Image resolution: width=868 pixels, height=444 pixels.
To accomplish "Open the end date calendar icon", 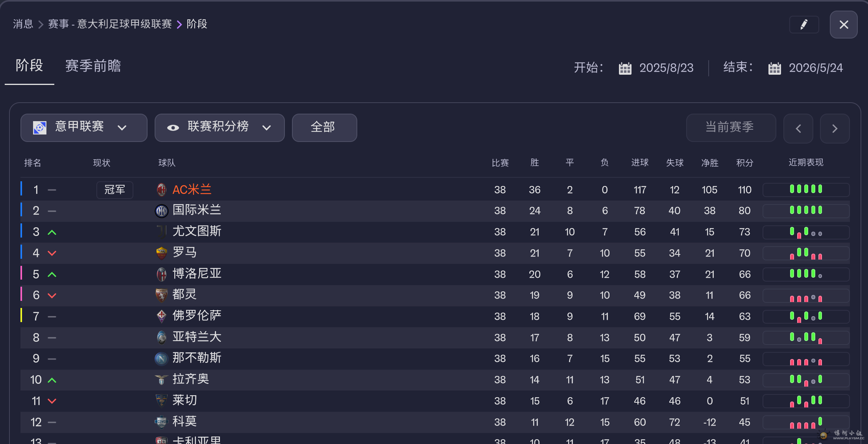I will click(x=774, y=68).
